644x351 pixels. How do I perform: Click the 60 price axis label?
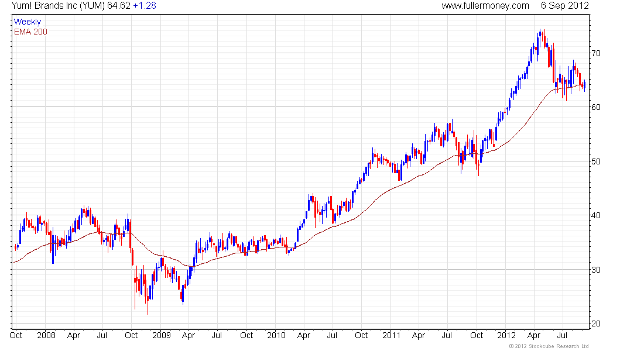point(596,107)
